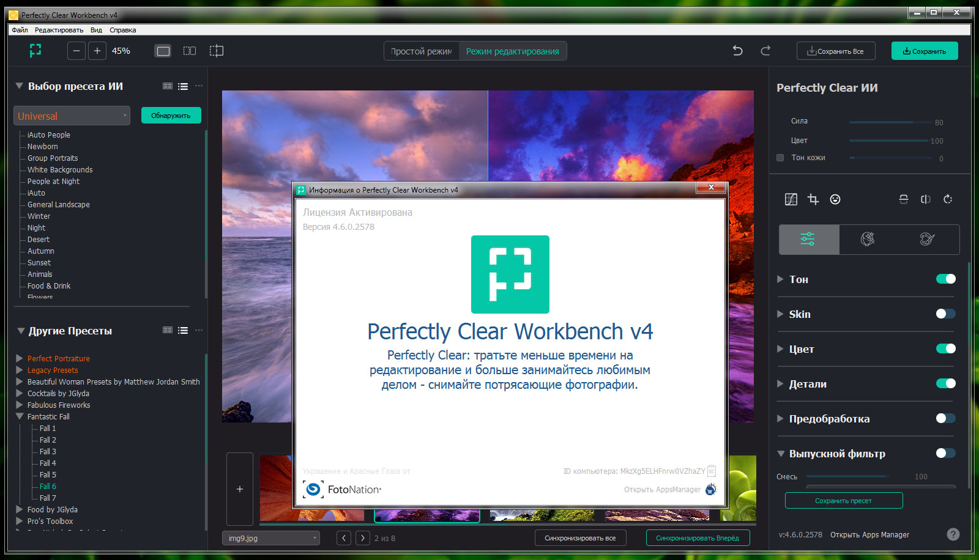979x560 pixels.
Task: Select single image view mode icon
Action: click(x=163, y=51)
